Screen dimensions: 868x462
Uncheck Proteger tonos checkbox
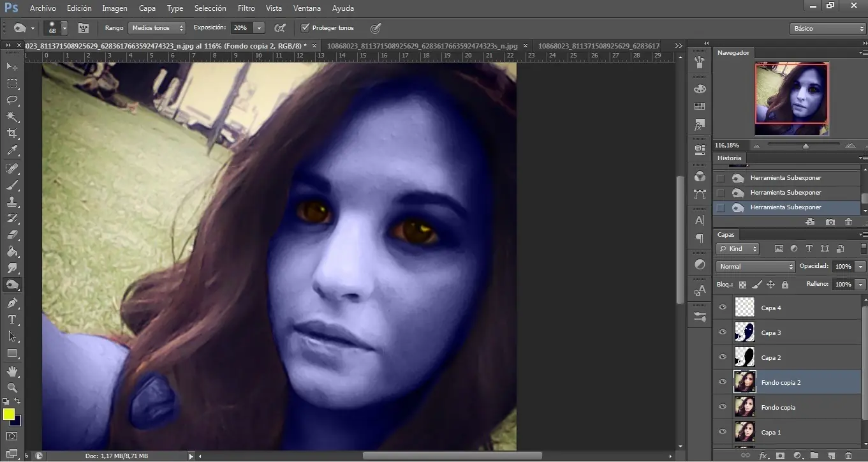pyautogui.click(x=305, y=28)
